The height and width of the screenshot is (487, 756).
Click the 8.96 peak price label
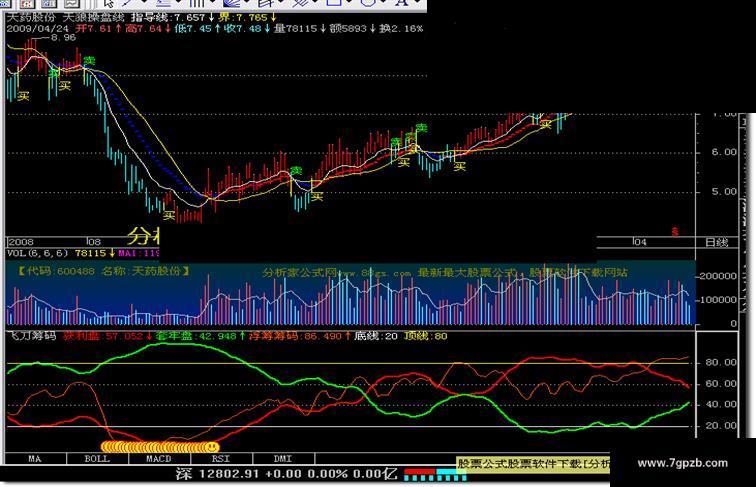pos(63,38)
